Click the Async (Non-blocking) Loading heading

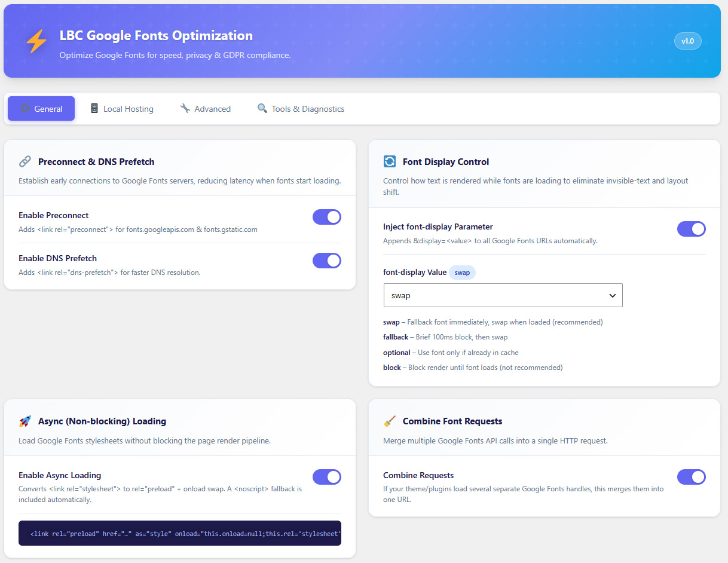click(102, 421)
